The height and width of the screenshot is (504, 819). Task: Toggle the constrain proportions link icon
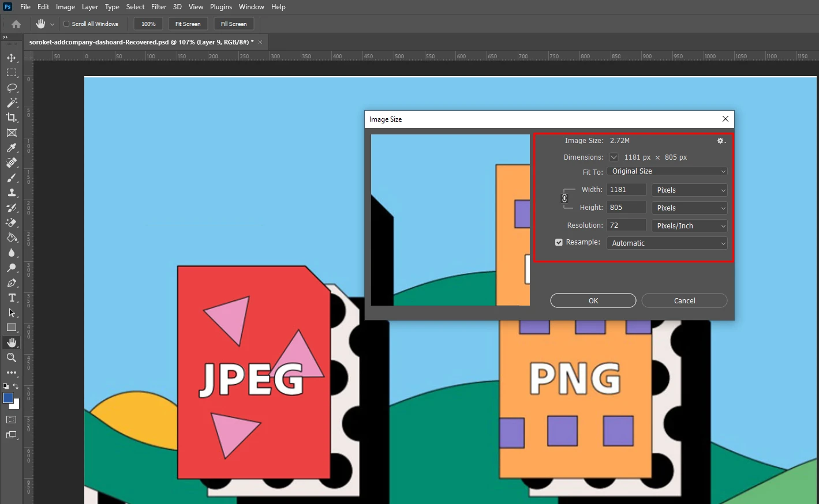tap(564, 198)
